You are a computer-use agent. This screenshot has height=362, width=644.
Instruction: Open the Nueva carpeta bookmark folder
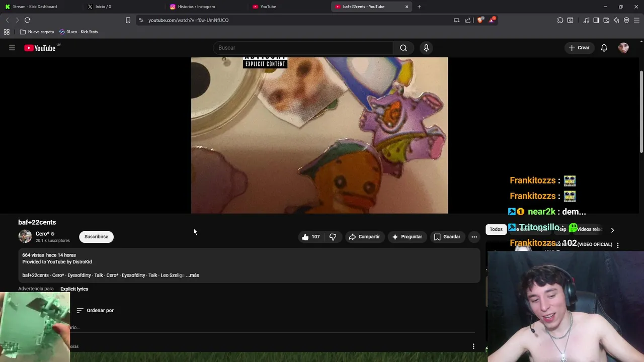pyautogui.click(x=37, y=32)
